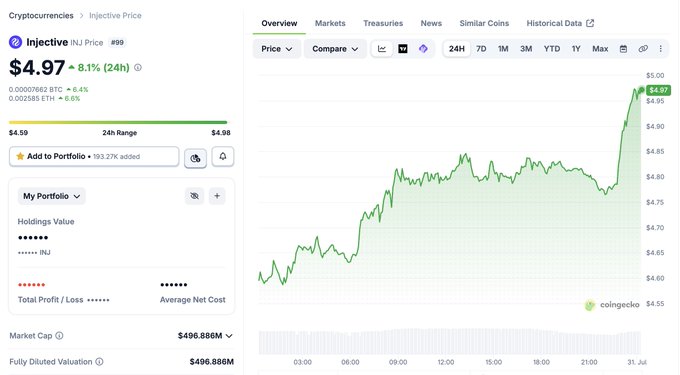Click the 12:00 time axis label

446,362
